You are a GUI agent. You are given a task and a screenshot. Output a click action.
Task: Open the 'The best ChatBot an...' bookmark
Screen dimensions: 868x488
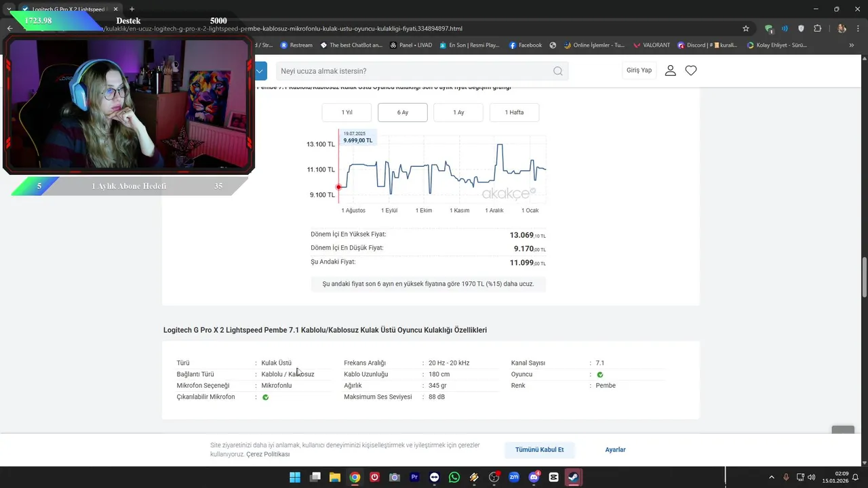[x=351, y=45]
